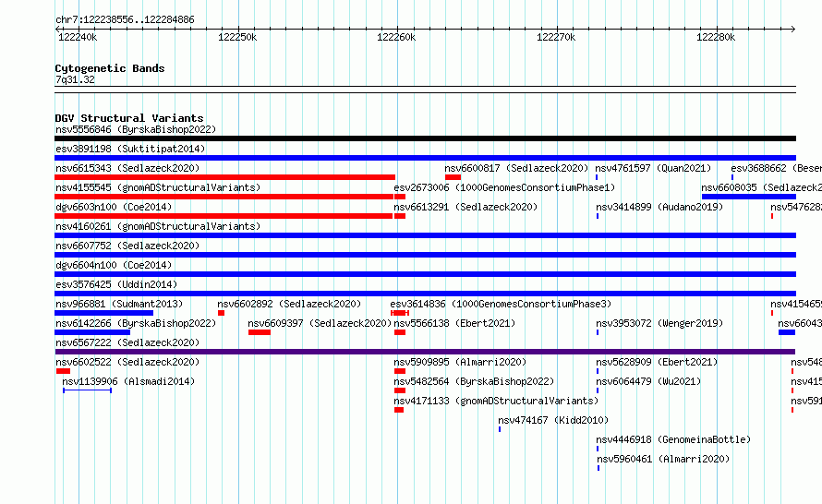Open nsv3414899 (Audano2019) label
The width and height of the screenshot is (822, 504).
pyautogui.click(x=659, y=207)
